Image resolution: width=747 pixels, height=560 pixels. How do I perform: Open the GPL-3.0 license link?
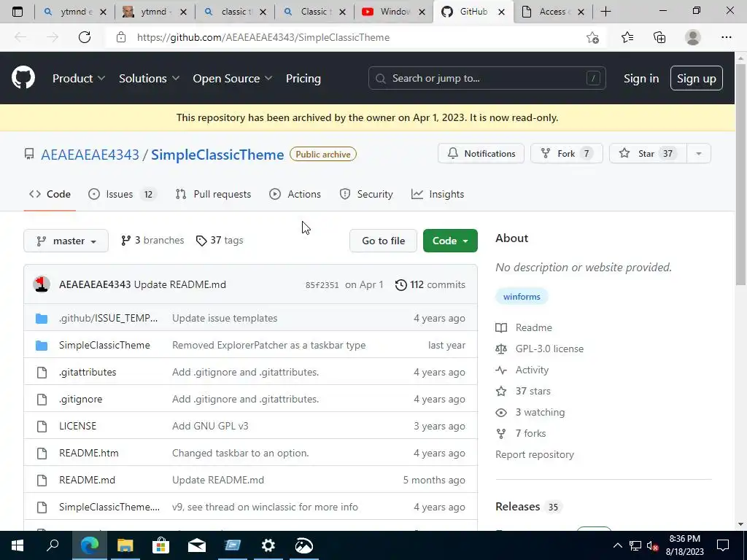549,349
